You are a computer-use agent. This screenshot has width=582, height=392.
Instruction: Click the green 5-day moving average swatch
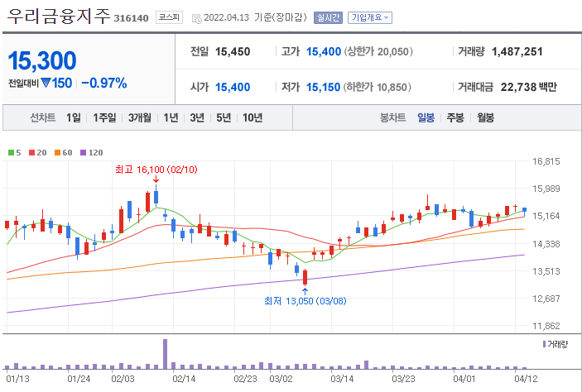(x=11, y=152)
